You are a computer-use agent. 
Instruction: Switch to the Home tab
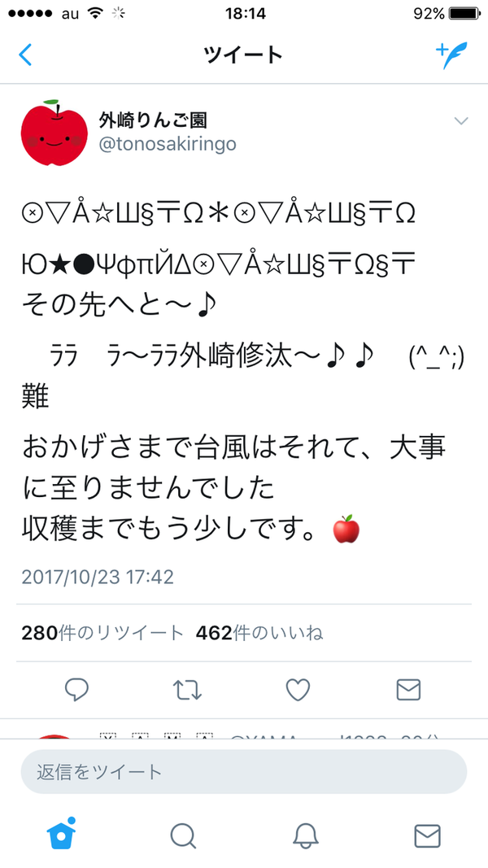point(61,835)
